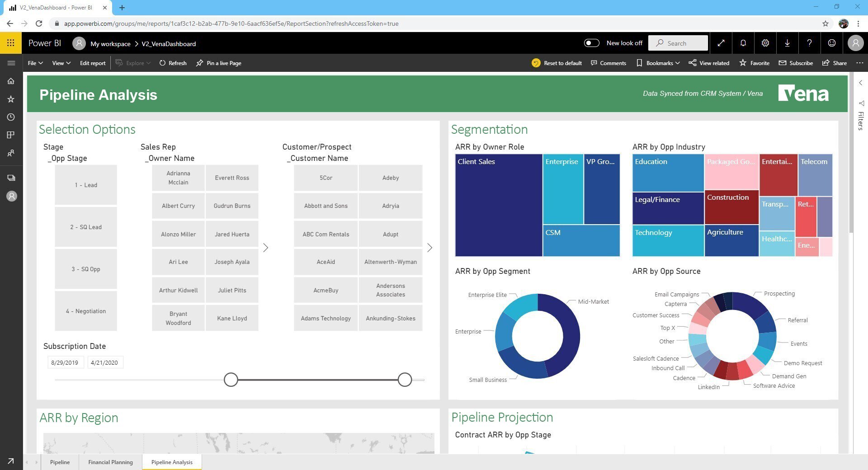Select the '1 - Lead' stage filter
The width and height of the screenshot is (868, 470).
pos(85,185)
